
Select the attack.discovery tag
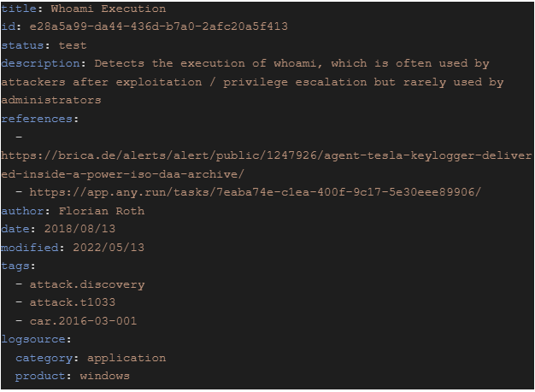click(x=87, y=284)
